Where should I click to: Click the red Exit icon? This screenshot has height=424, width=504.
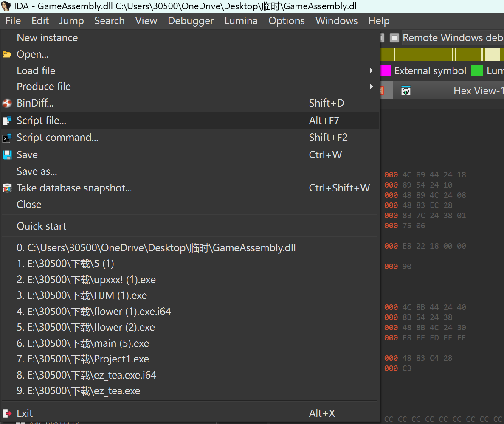click(x=7, y=413)
